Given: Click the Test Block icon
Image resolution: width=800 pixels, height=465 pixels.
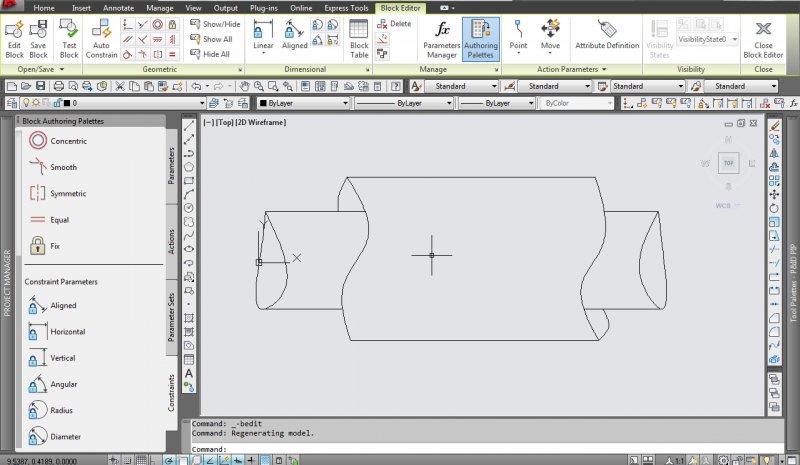Looking at the screenshot, I should click(69, 39).
